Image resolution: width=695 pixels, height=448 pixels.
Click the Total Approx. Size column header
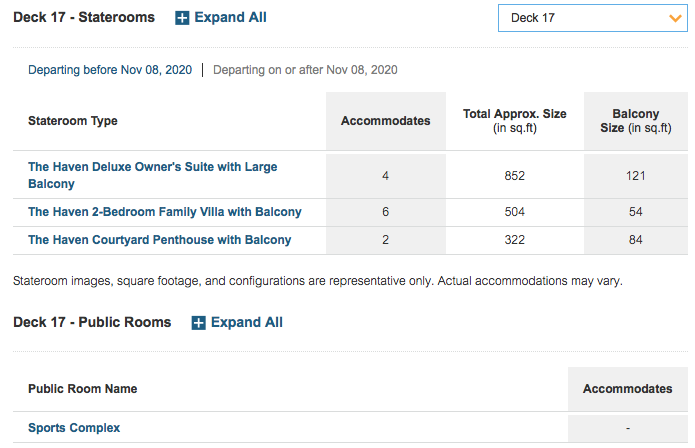tap(515, 121)
